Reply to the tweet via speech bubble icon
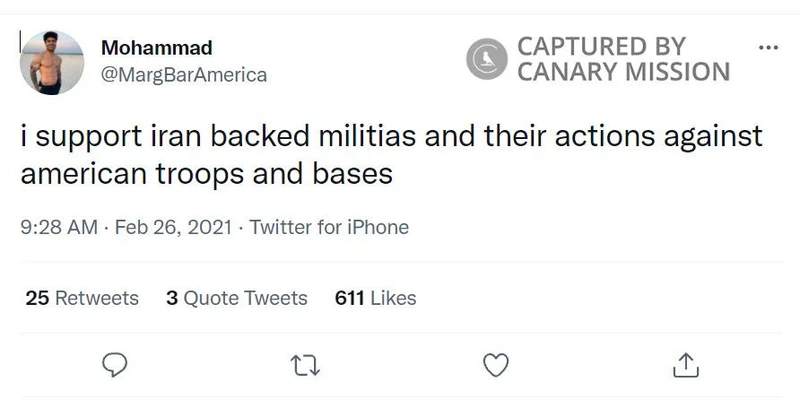Screen dimensions: 800x408 coord(116,366)
